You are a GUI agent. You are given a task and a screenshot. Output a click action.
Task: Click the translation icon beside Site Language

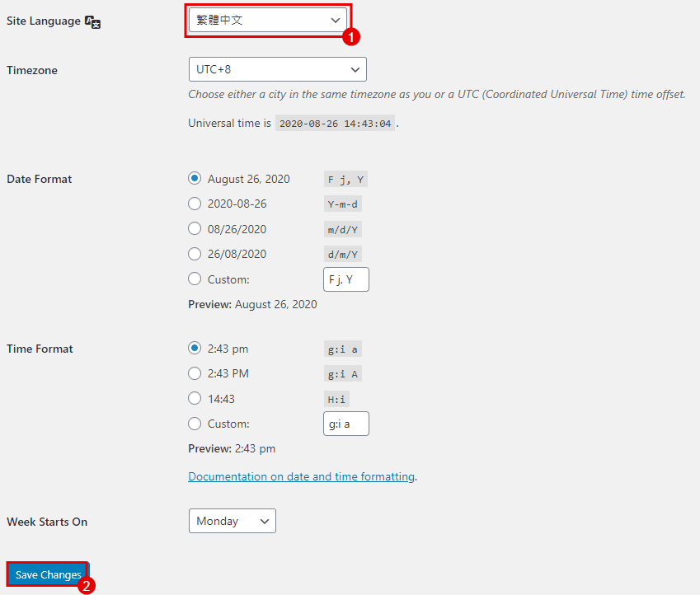coord(93,22)
